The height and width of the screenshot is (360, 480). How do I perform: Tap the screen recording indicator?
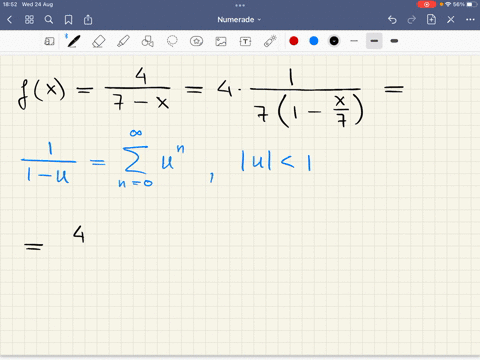[x=426, y=4]
